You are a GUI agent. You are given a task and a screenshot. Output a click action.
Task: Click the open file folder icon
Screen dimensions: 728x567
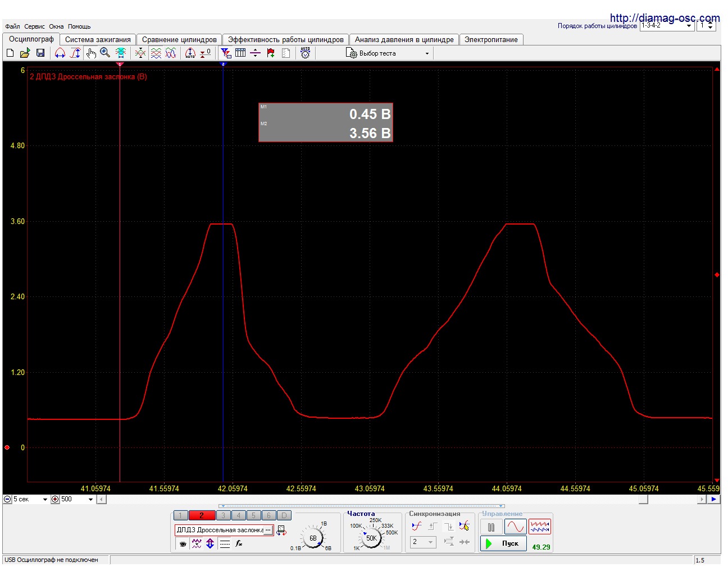click(25, 53)
